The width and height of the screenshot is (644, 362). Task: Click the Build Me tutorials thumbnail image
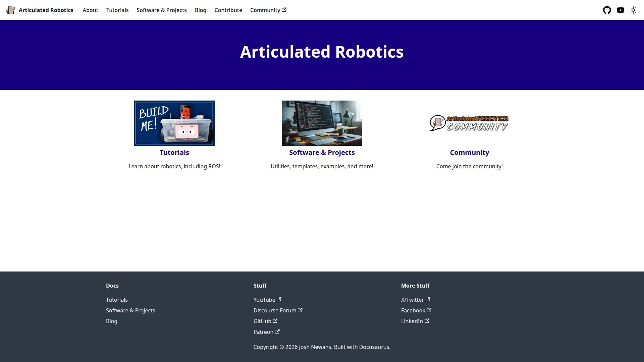(x=174, y=123)
